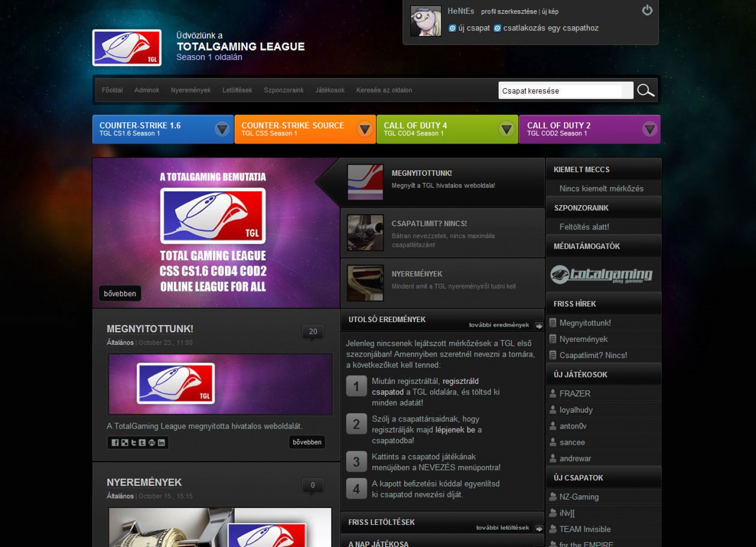This screenshot has height=547, width=756.
Task: Click the icon beside új csapat
Action: pos(452,28)
